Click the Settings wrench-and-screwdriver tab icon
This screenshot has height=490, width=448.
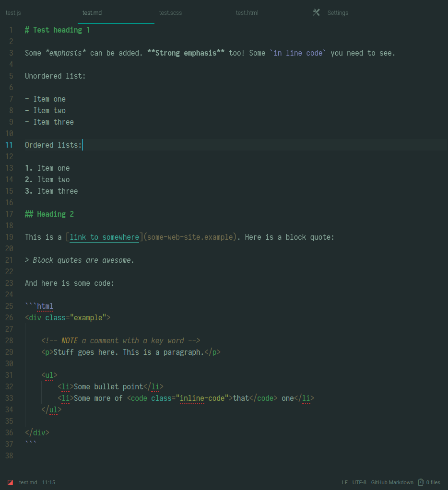316,12
